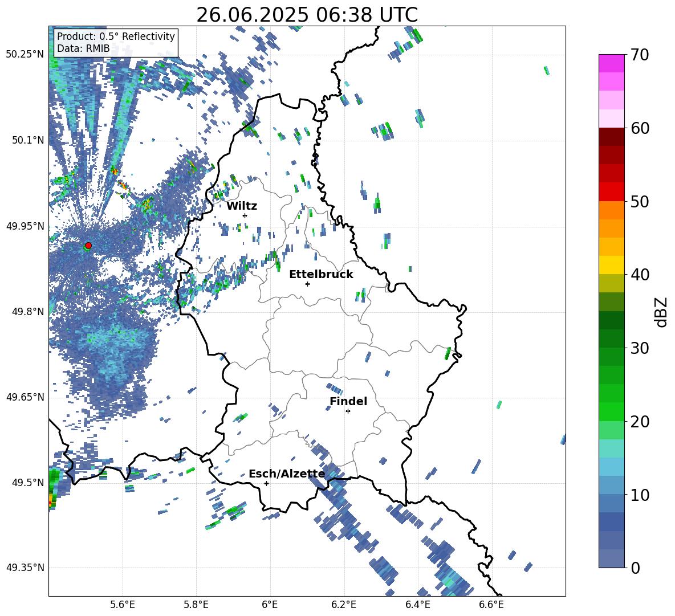The image size is (675, 616).
Task: Click the magenta top segment of colorbar
Action: click(x=611, y=64)
